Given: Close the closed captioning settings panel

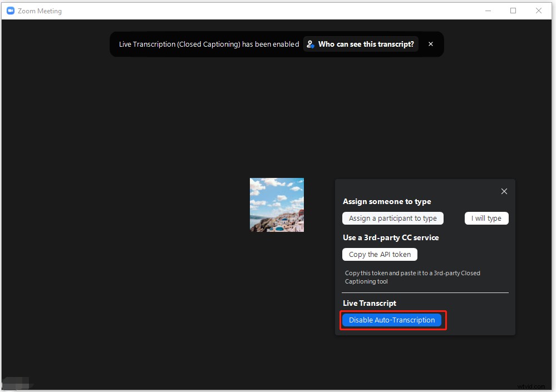Looking at the screenshot, I should (x=504, y=191).
